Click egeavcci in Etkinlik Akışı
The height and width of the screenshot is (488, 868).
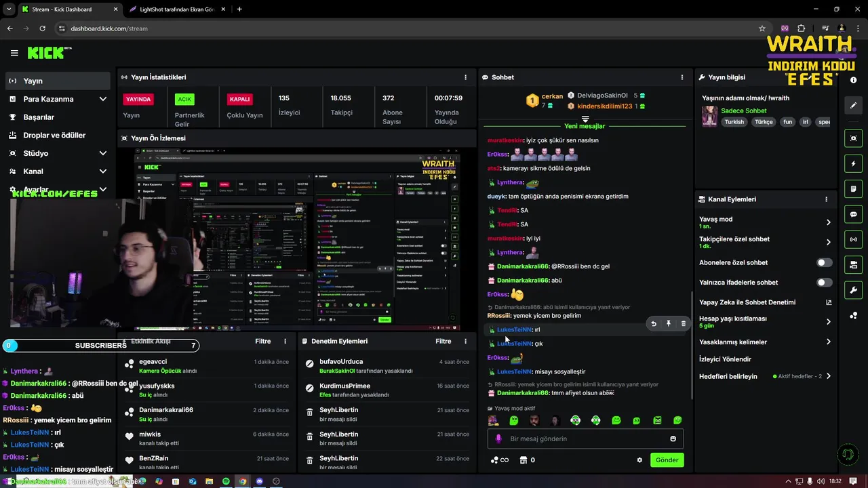pyautogui.click(x=153, y=362)
